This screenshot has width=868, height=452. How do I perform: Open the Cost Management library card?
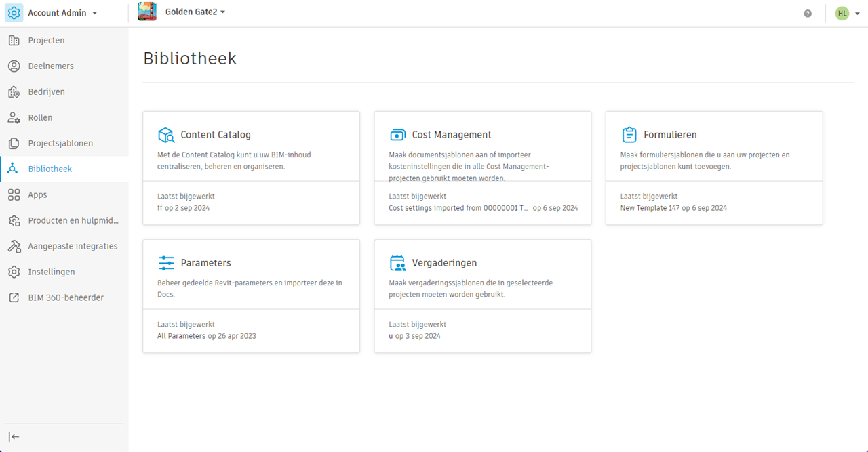tap(482, 168)
